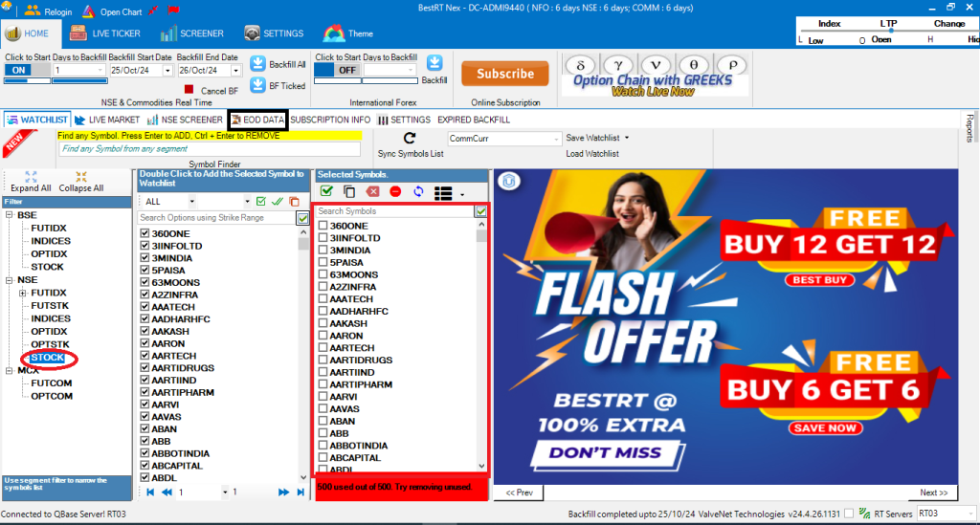Click the Sync Symbols List refresh icon
The image size is (980, 525).
pos(410,138)
